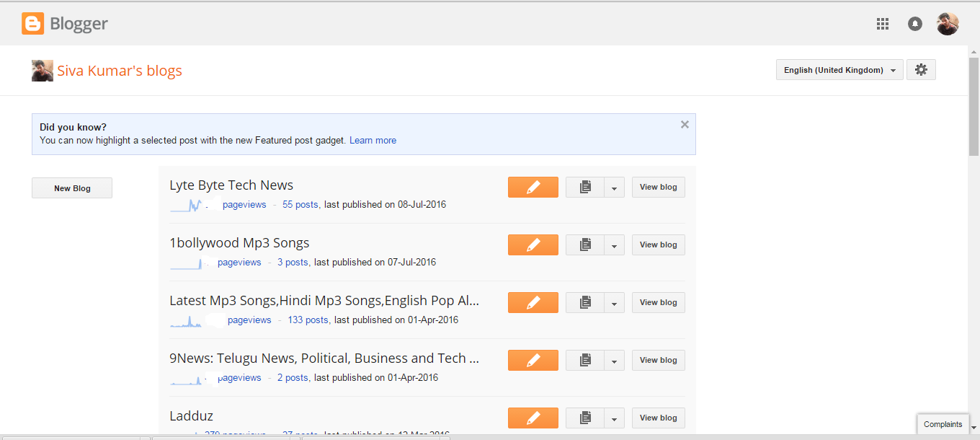Click View blog for 1bollywood Mp3 Songs
Viewport: 980px width, 440px height.
(x=659, y=245)
